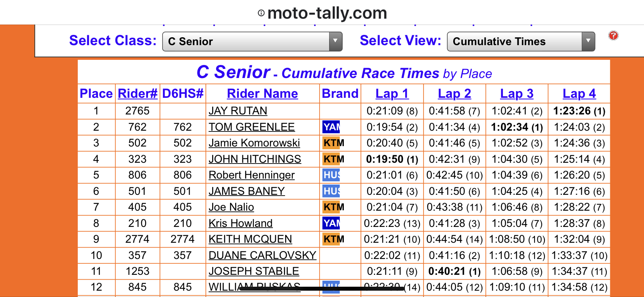This screenshot has width=644, height=297.
Task: Click Kris Howland's Yamaha brand badge
Action: 331,223
